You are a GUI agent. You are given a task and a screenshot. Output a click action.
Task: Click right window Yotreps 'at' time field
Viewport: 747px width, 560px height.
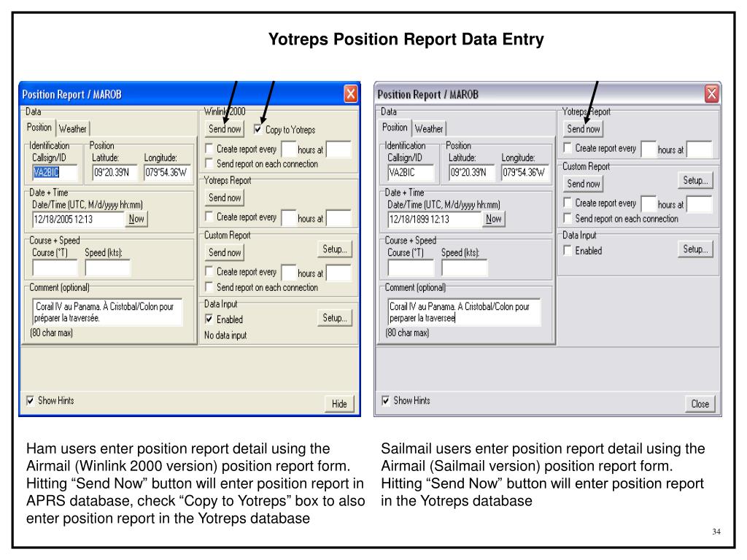coord(699,149)
